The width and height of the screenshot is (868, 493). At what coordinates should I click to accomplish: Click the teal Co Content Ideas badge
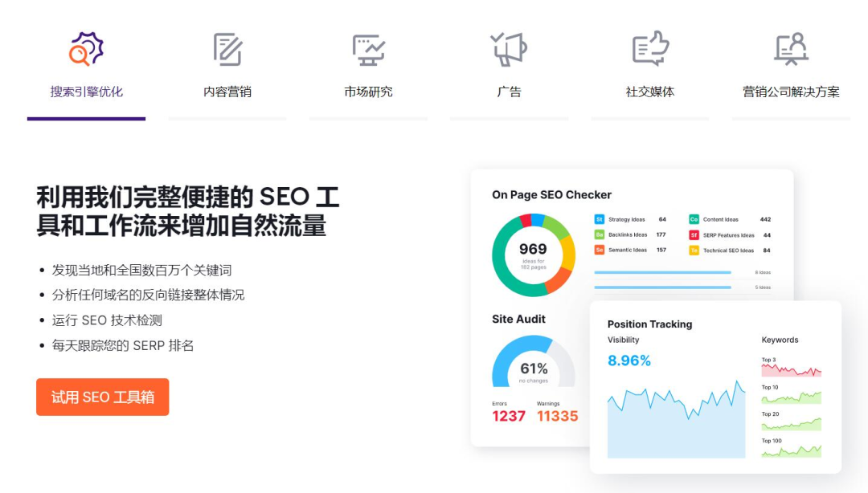[694, 219]
